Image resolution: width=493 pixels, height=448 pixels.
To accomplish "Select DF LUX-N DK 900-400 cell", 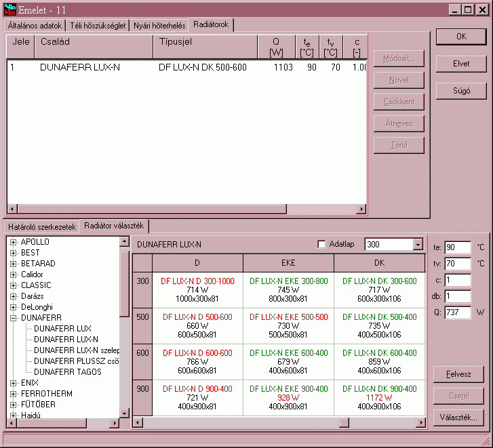I will pyautogui.click(x=380, y=398).
